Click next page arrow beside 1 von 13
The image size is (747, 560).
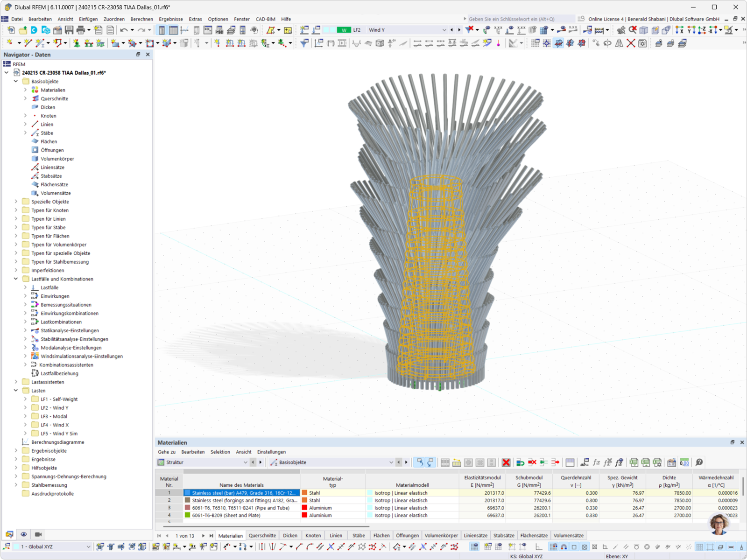tap(204, 535)
